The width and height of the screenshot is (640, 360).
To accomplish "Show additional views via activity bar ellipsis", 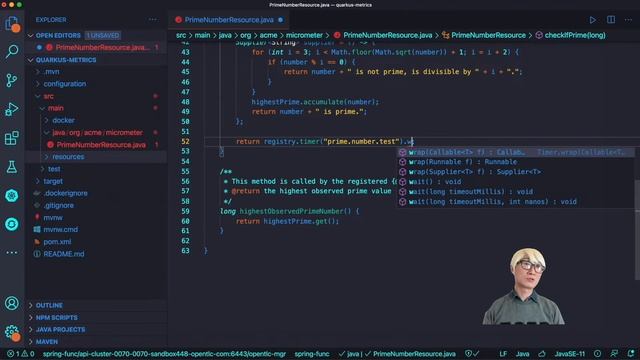I will coord(12,253).
